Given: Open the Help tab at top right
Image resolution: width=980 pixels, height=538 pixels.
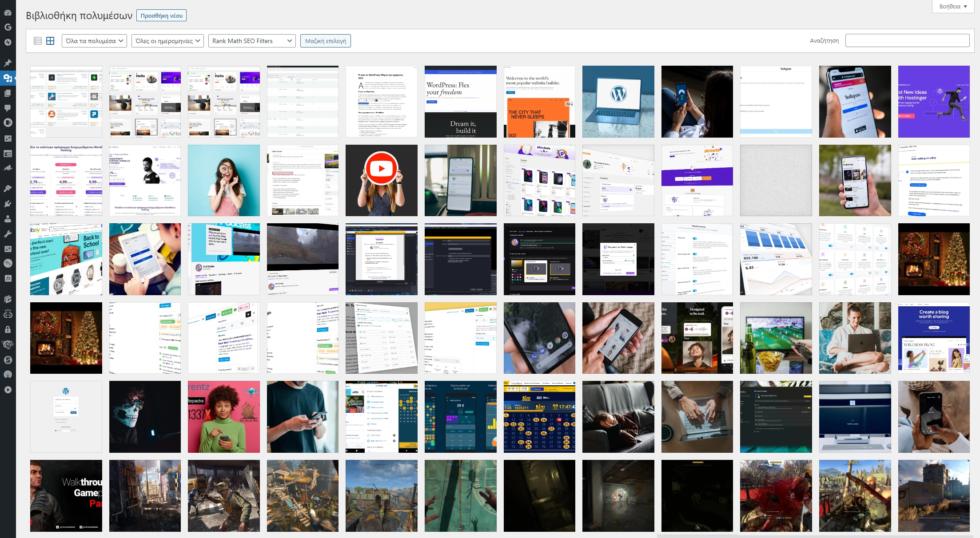Looking at the screenshot, I should pos(953,6).
